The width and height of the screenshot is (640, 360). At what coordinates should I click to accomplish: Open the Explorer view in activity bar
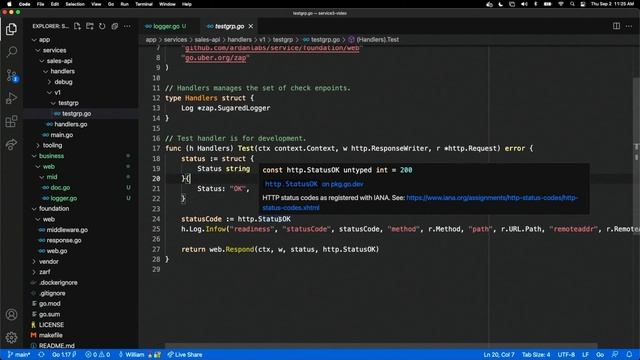(11, 29)
